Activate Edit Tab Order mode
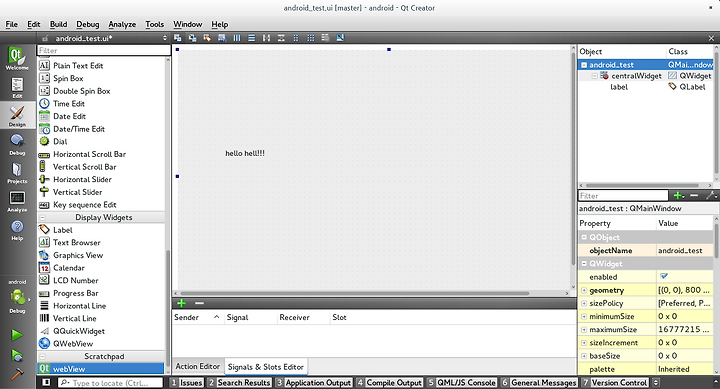Screen dimensions: 720x389 pyautogui.click(x=222, y=38)
